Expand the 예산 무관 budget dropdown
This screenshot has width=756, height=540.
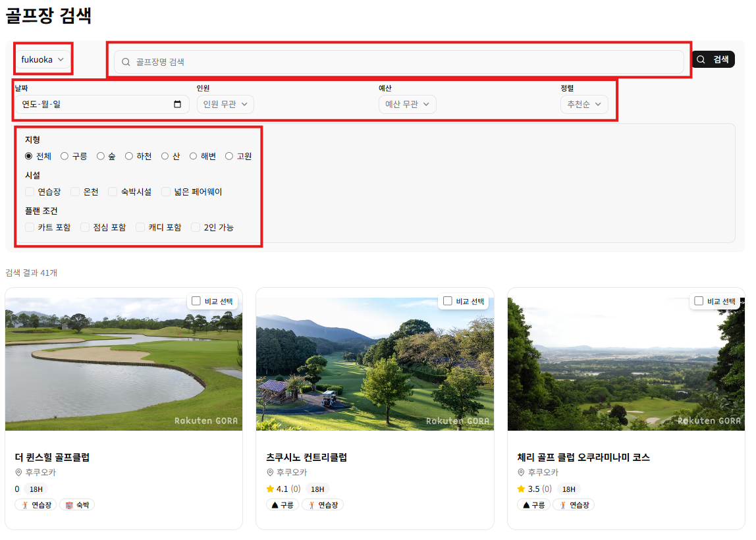(408, 104)
